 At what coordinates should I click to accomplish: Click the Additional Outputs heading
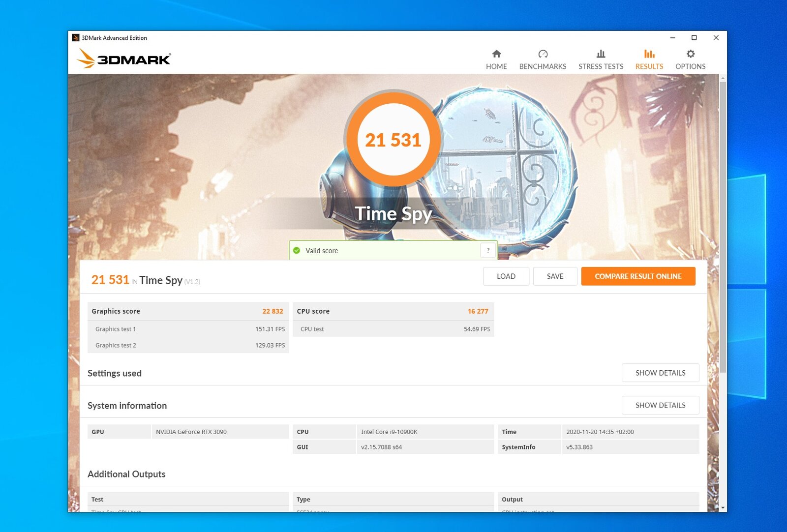126,474
